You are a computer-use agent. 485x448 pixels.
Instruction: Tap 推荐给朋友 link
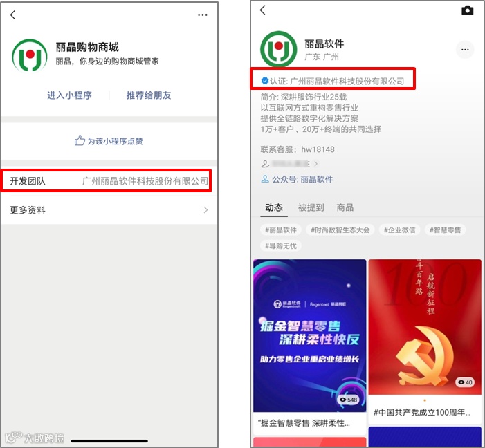(x=149, y=95)
